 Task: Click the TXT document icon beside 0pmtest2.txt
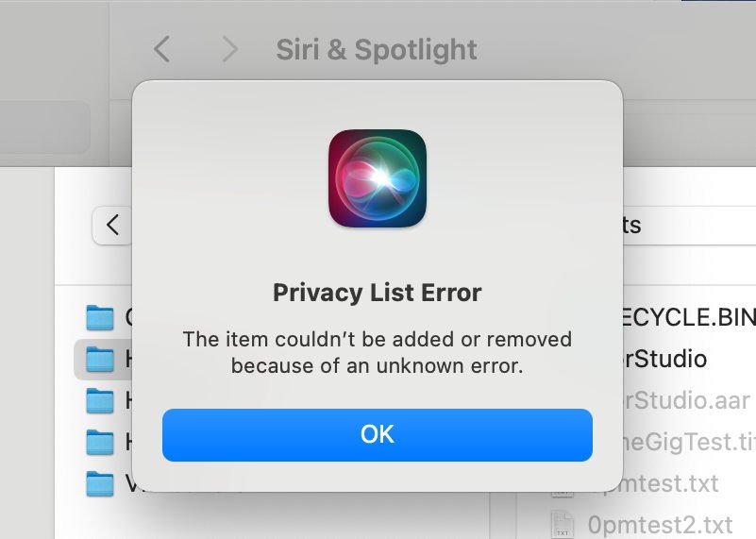[562, 523]
